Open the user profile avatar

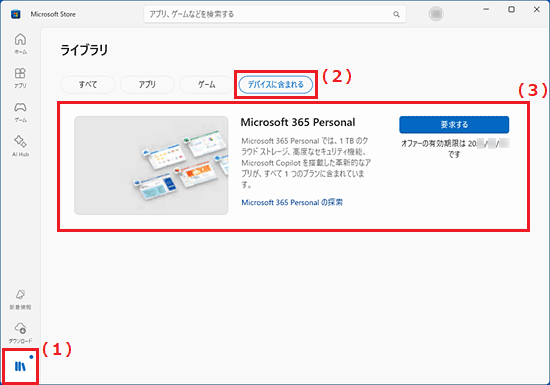(x=436, y=14)
